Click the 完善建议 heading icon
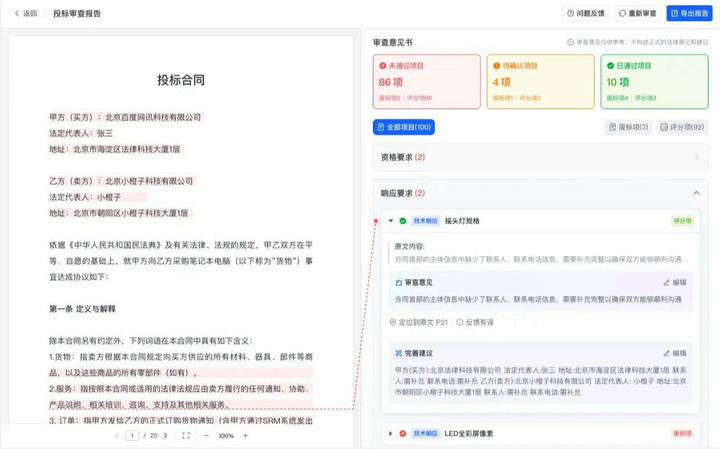The height and width of the screenshot is (449, 720). coord(399,353)
